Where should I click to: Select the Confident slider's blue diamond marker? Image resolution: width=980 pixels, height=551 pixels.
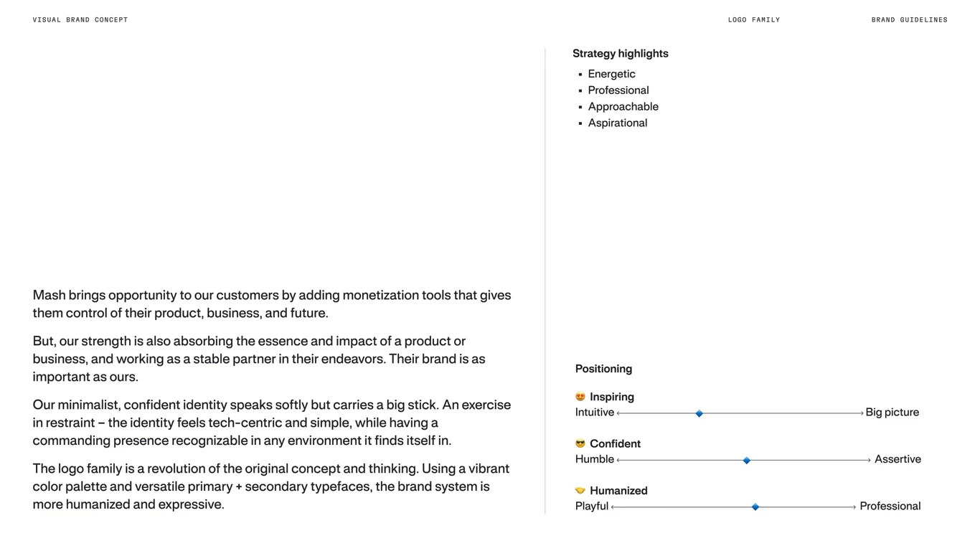pos(747,461)
